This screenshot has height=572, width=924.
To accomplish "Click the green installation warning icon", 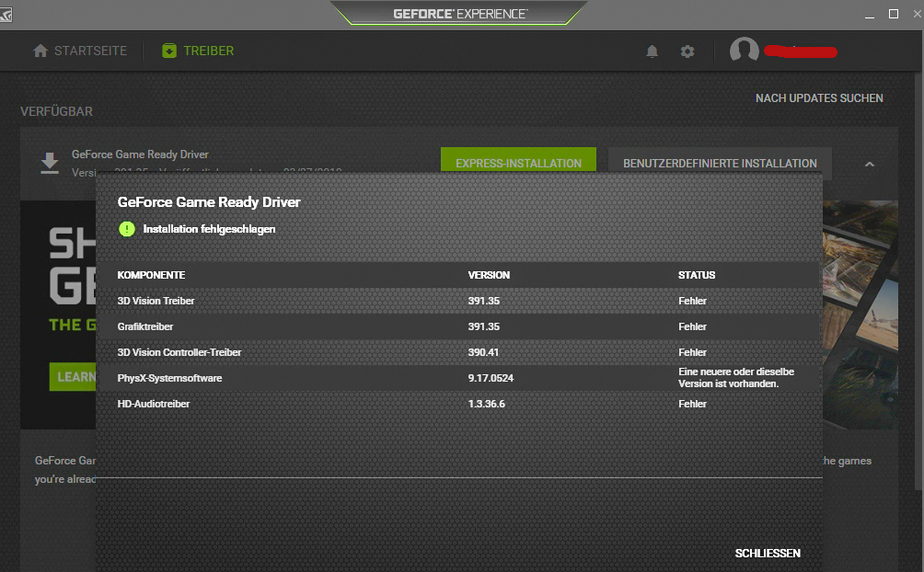I will 127,229.
